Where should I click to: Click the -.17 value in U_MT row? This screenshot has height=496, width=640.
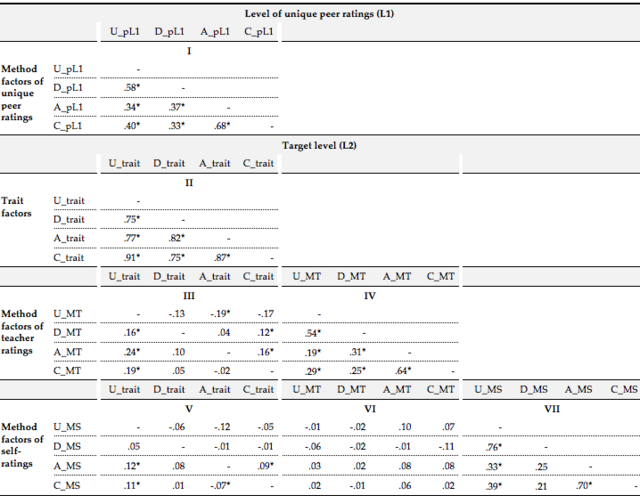click(266, 314)
